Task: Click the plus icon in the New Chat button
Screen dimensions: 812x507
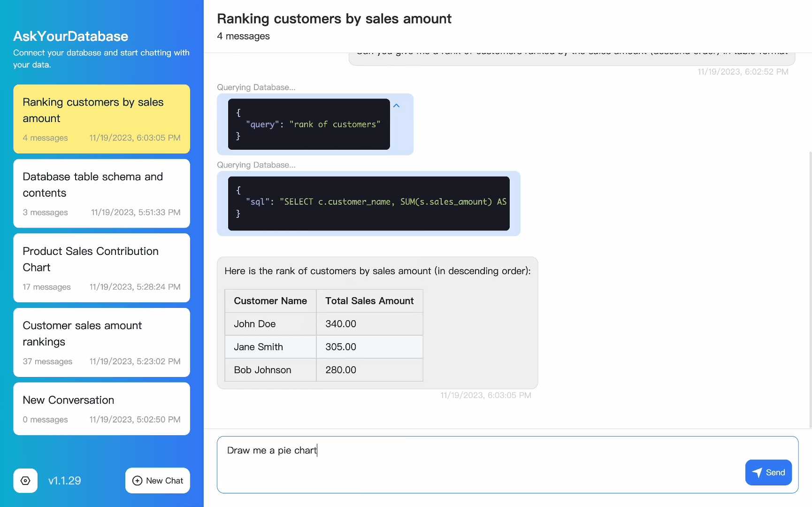Action: click(x=138, y=481)
